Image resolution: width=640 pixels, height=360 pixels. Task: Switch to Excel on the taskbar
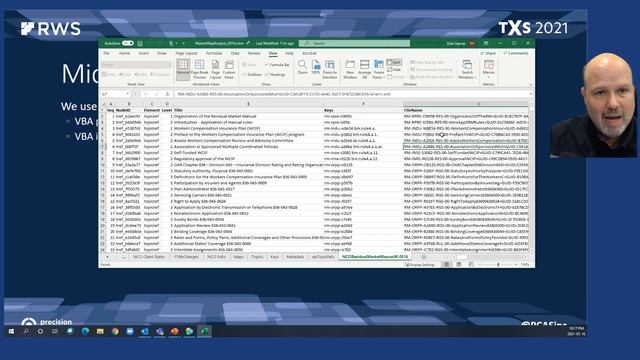click(204, 331)
